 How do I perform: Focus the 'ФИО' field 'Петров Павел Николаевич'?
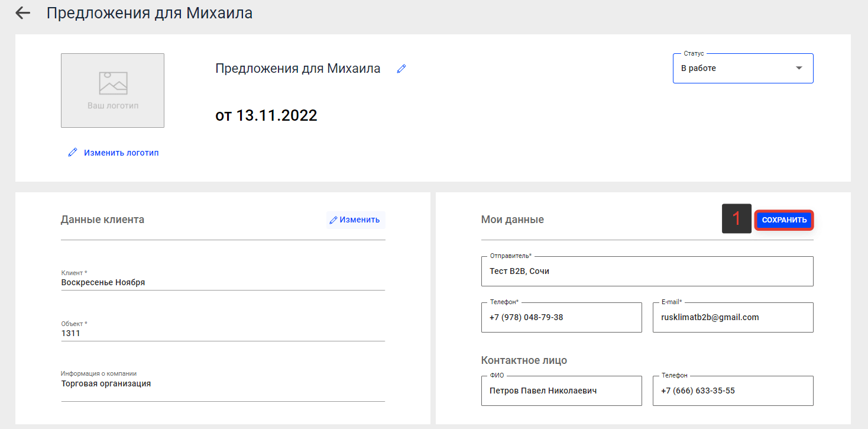tap(561, 391)
